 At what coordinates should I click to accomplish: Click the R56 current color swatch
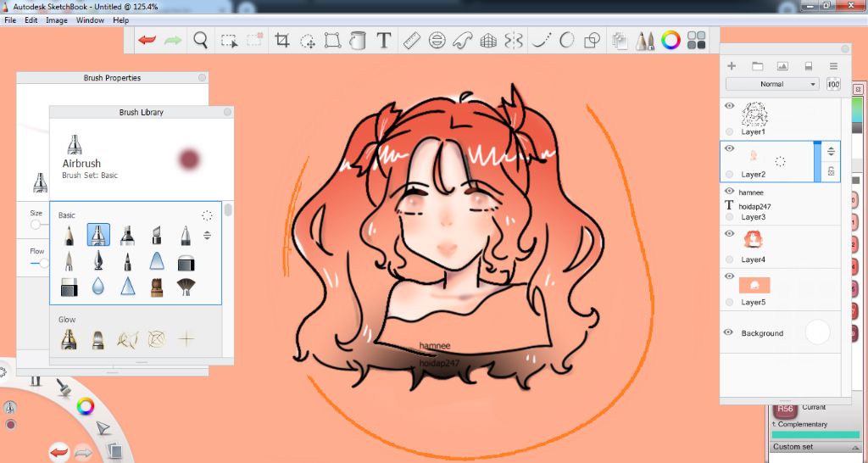(785, 410)
